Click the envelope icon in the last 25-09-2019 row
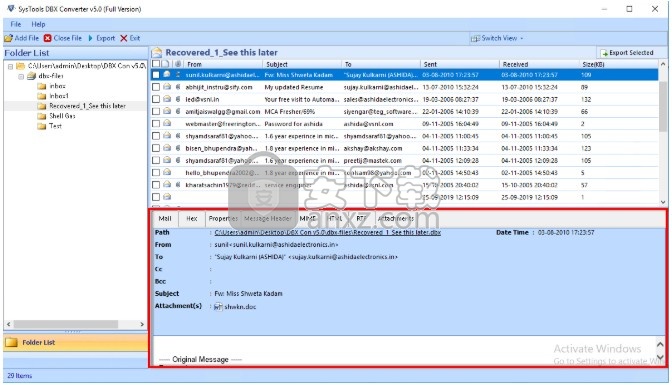This screenshot has width=672, height=385. (167, 197)
